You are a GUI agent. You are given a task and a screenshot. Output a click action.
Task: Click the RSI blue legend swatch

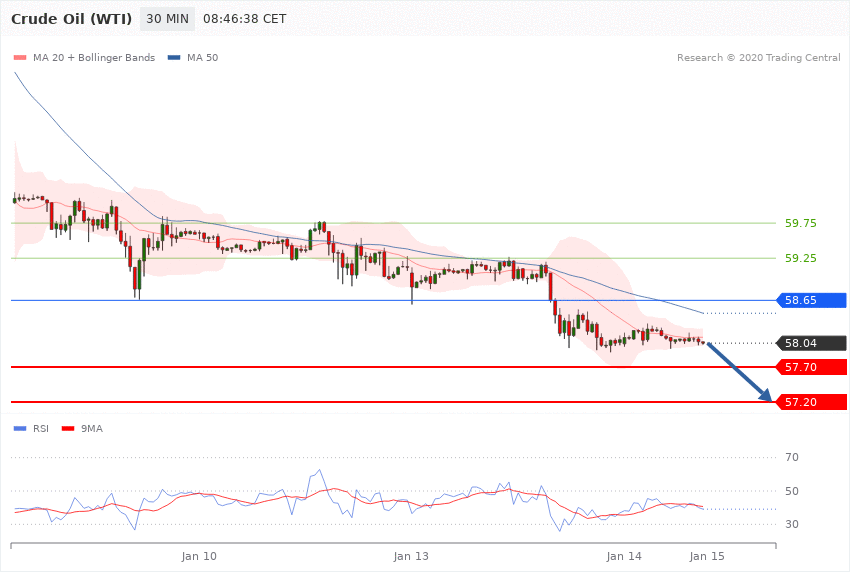click(x=20, y=429)
